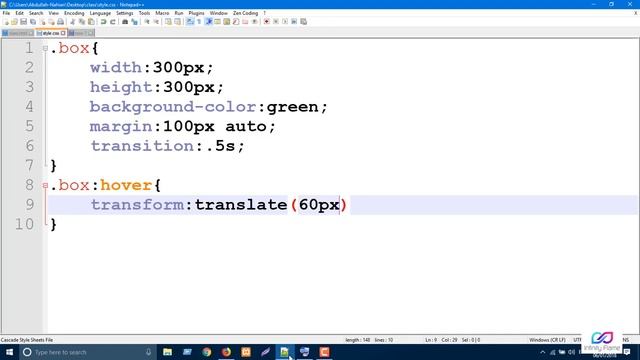
Task: Start macro recording with red Record icon
Action: 267,22
